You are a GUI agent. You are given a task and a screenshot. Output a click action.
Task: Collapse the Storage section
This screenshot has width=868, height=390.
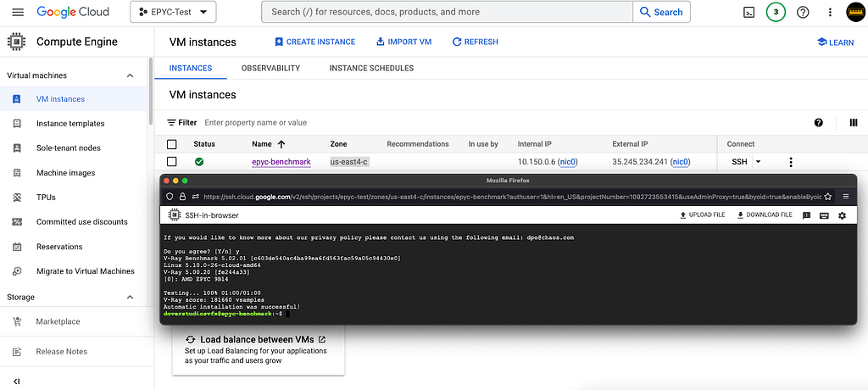(130, 297)
